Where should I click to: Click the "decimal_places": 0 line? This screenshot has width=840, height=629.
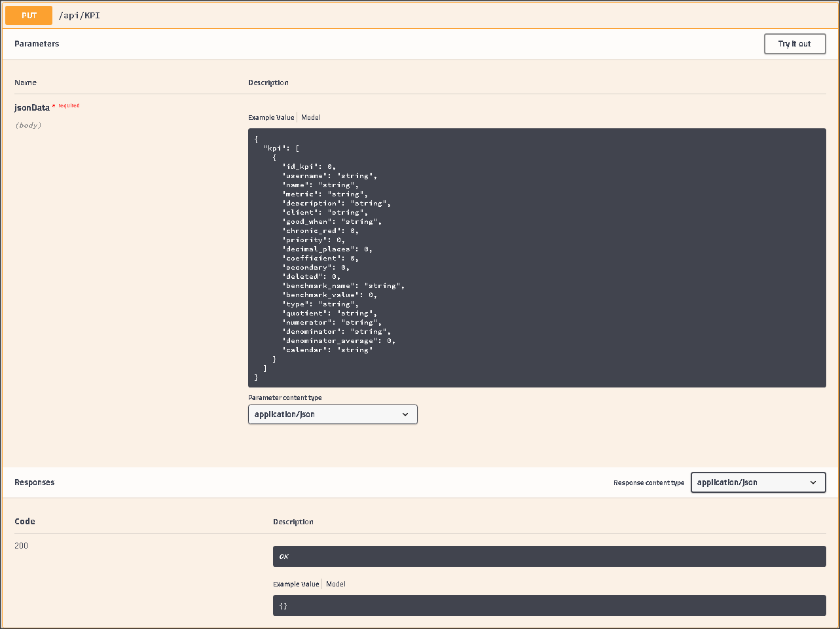(327, 249)
